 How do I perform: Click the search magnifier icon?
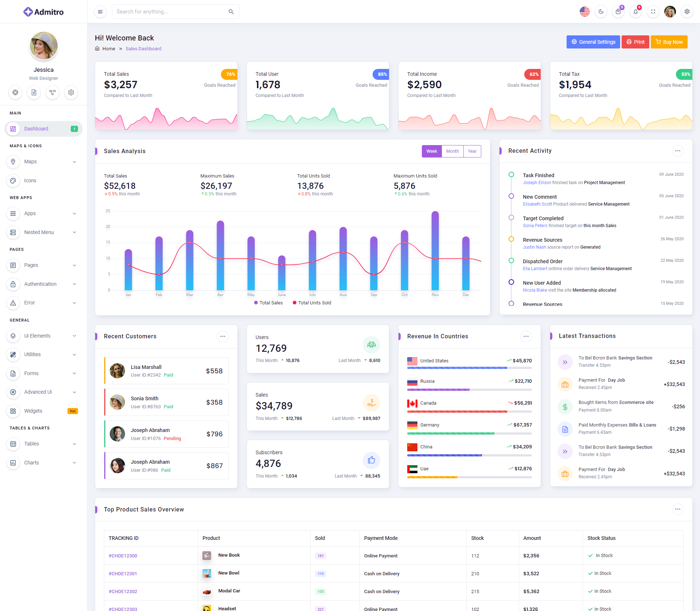click(x=231, y=12)
